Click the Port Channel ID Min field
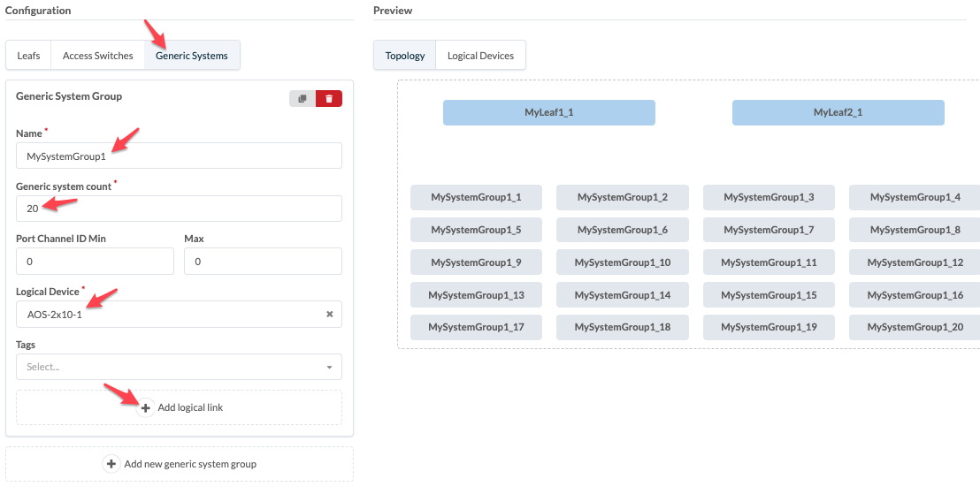 coord(95,262)
